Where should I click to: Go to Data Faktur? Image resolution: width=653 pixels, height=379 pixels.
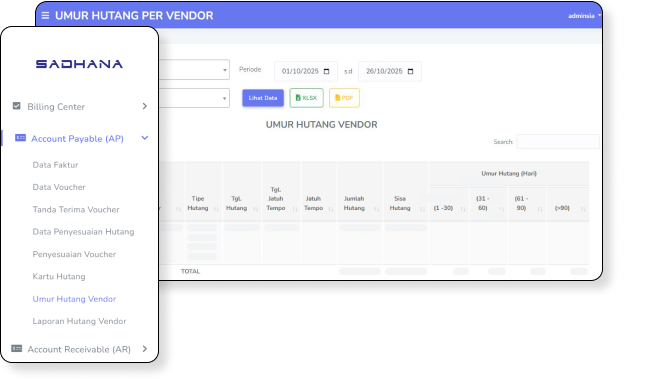coord(55,165)
